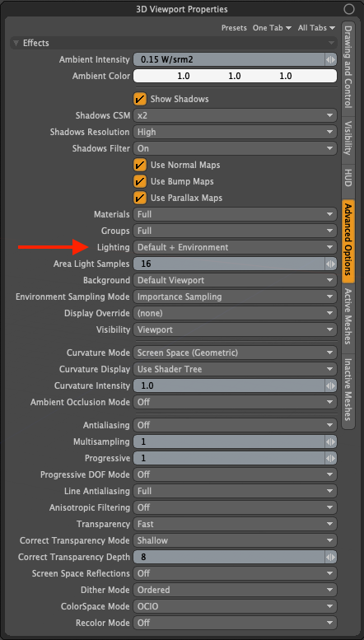Click the Ambient Color swatch field
Image resolution: width=364 pixels, height=640 pixels.
click(235, 76)
